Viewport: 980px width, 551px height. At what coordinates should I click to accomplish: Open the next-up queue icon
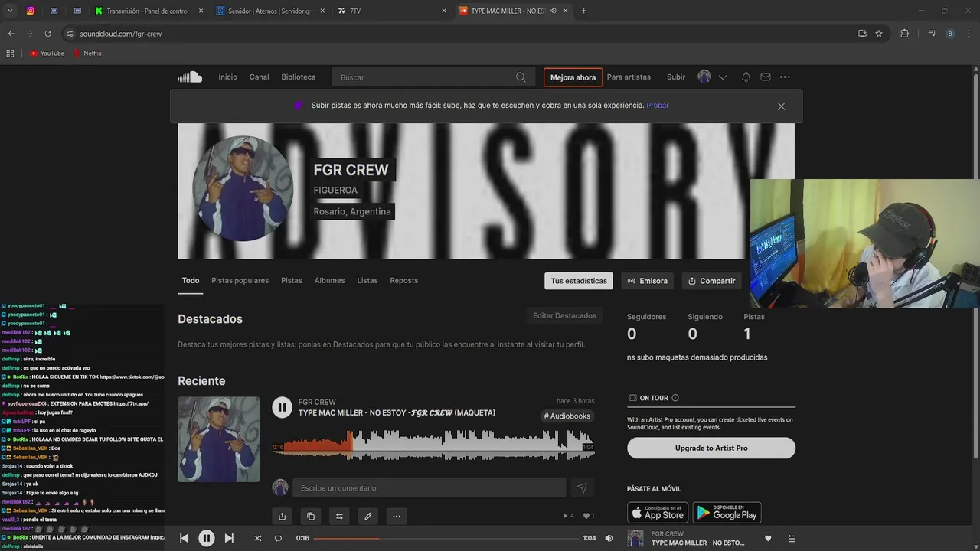click(x=791, y=539)
